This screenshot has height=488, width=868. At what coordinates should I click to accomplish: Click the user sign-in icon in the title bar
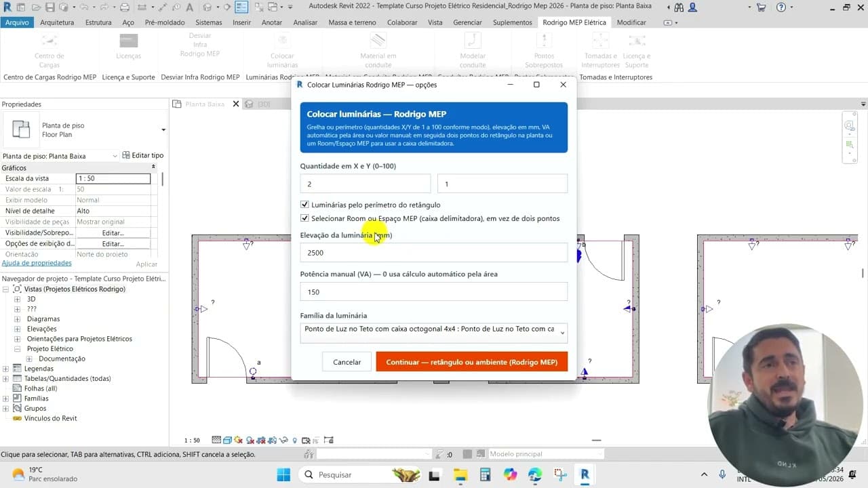tap(692, 7)
